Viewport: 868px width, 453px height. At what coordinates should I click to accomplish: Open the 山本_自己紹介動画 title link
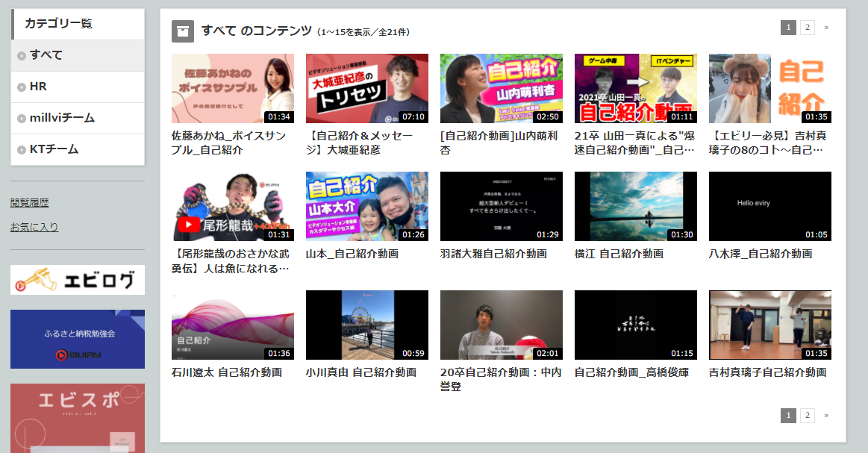(x=352, y=253)
